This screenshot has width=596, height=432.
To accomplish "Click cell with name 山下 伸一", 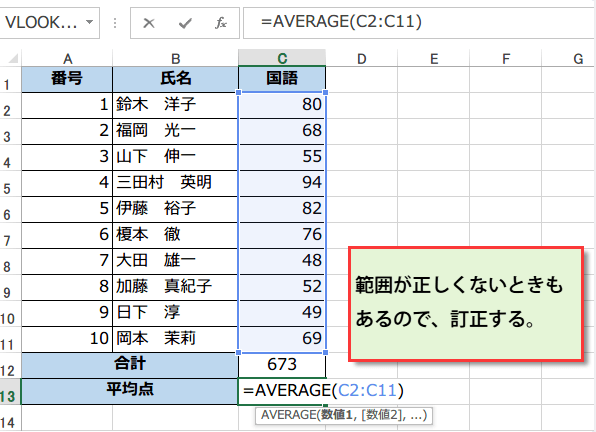I will click(175, 157).
